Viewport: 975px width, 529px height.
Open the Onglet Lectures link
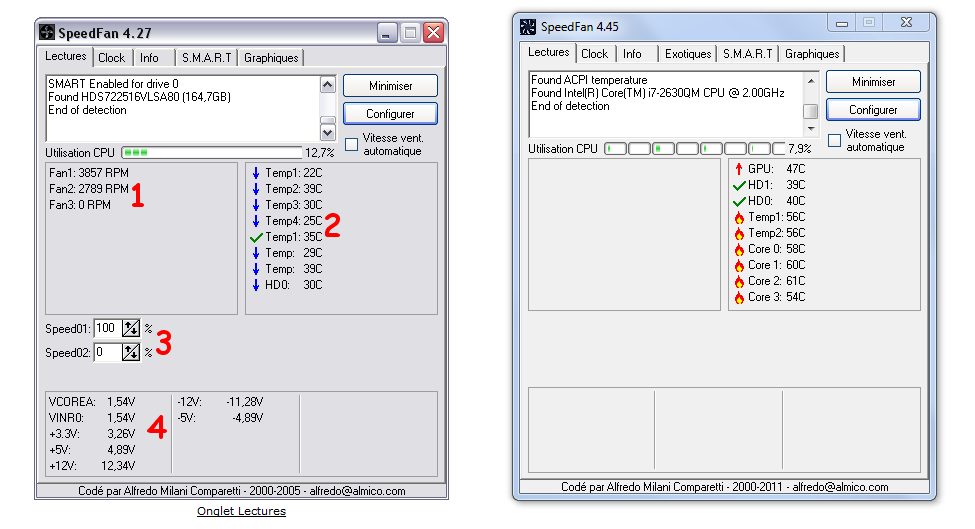(x=241, y=511)
